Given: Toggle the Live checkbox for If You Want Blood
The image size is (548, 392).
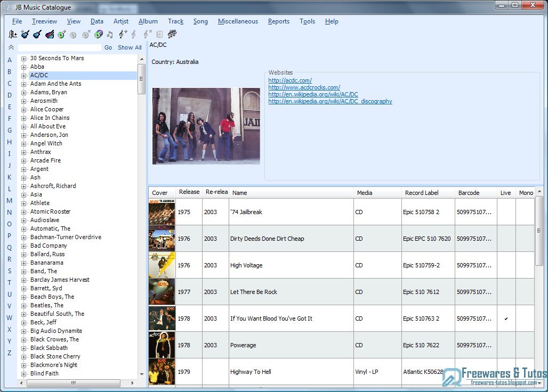Looking at the screenshot, I should click(x=505, y=318).
